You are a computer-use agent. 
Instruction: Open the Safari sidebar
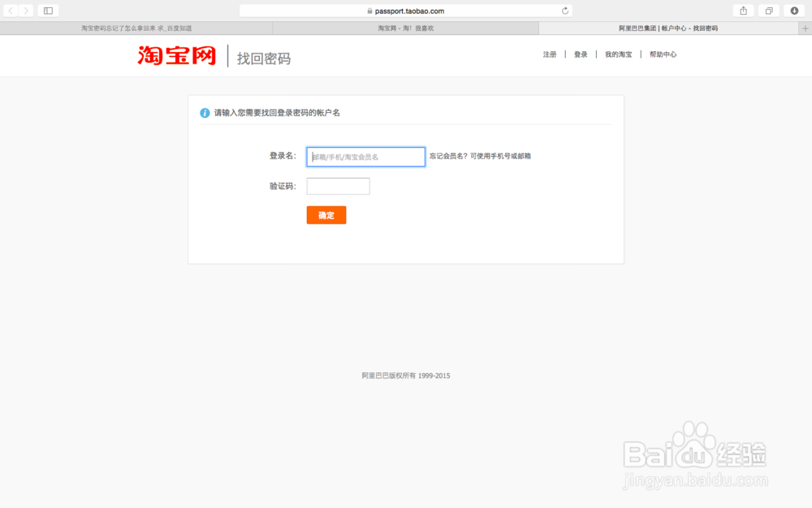coord(47,11)
